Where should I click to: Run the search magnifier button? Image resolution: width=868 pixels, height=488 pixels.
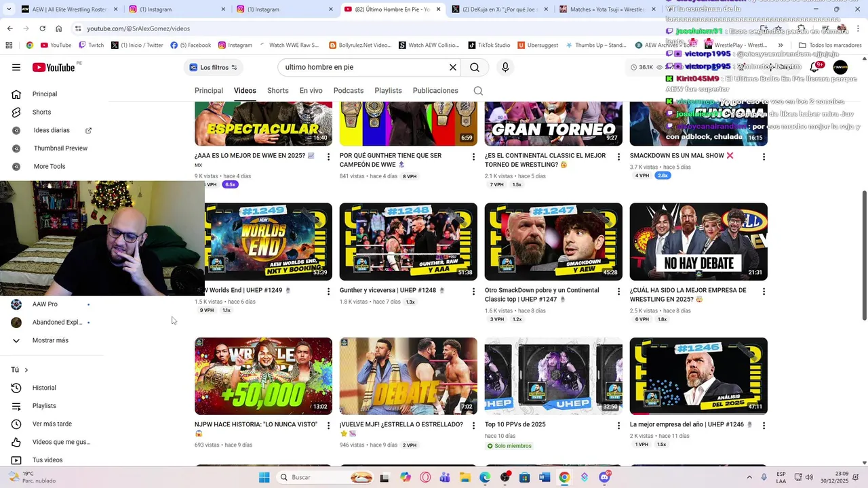(475, 67)
